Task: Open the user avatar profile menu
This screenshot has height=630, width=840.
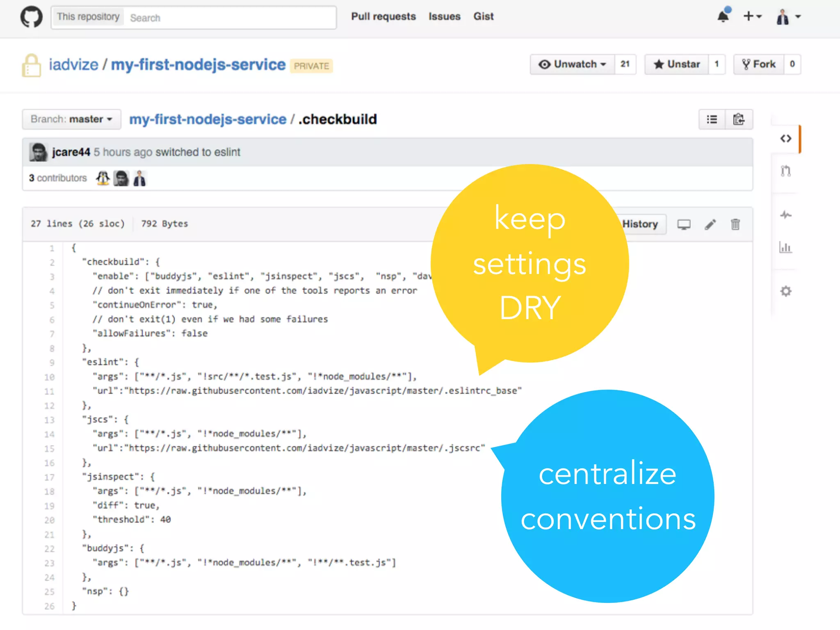Action: 788,17
